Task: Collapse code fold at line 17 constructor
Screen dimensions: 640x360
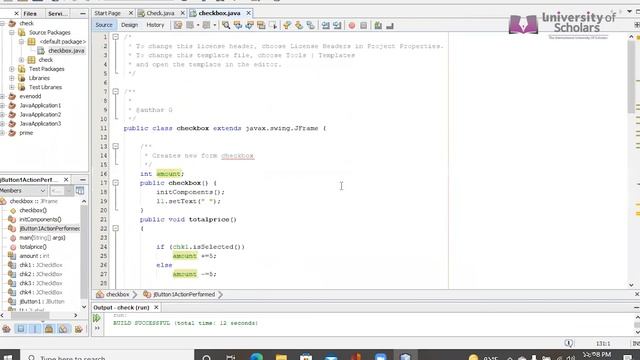Action: (x=116, y=183)
